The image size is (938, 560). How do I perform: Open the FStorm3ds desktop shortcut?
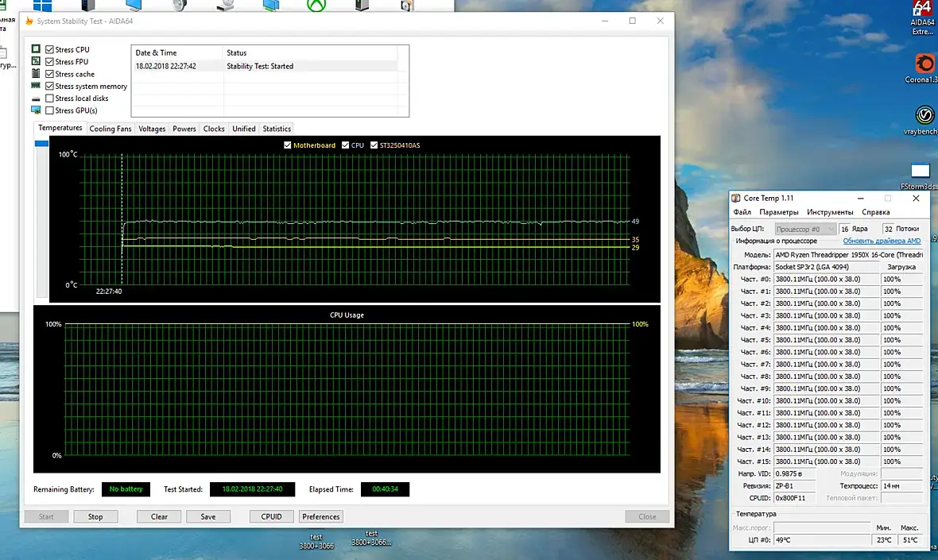pos(920,176)
